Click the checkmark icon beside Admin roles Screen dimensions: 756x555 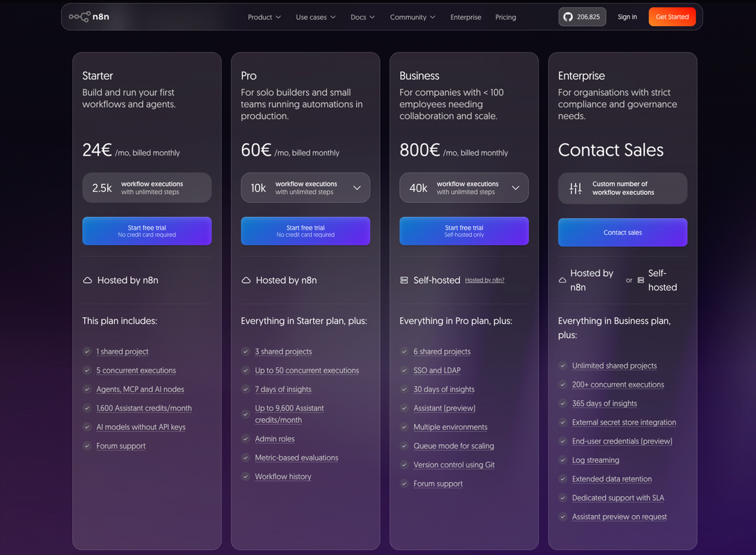(x=246, y=439)
